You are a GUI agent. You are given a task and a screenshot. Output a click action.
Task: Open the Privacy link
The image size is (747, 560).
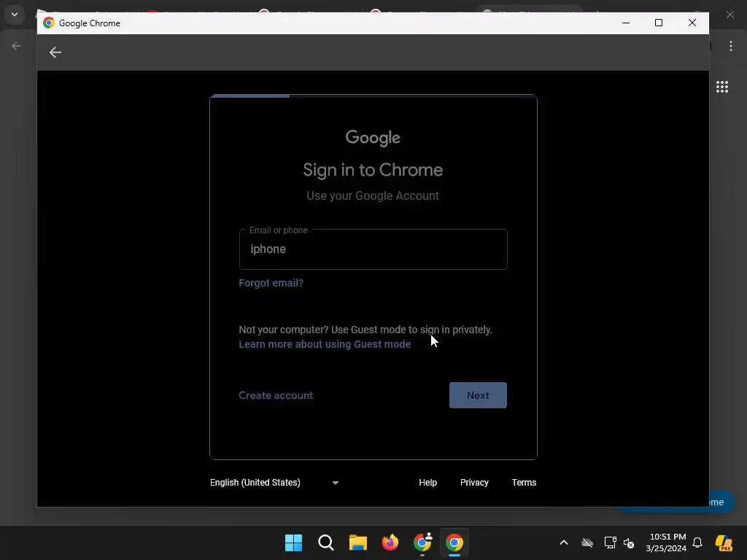pos(474,483)
